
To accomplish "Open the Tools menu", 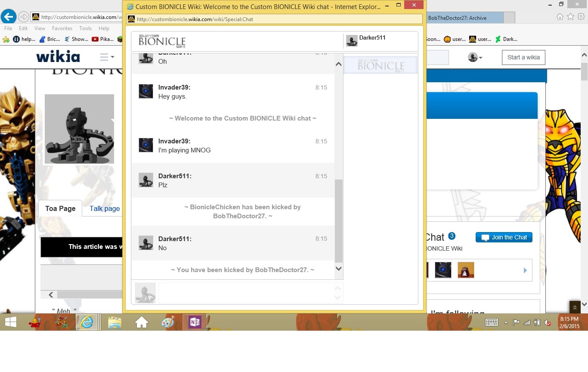I will pos(85,28).
